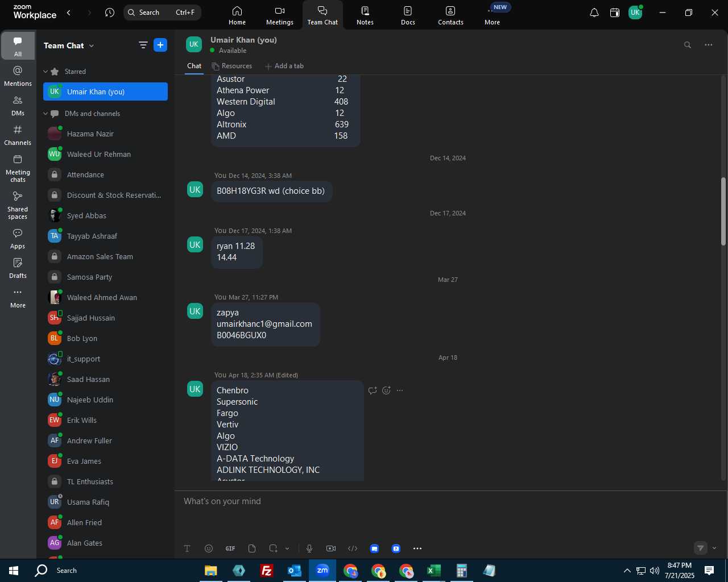This screenshot has height=582, width=728.
Task: Reply to the Chenbro message
Action: click(x=373, y=390)
